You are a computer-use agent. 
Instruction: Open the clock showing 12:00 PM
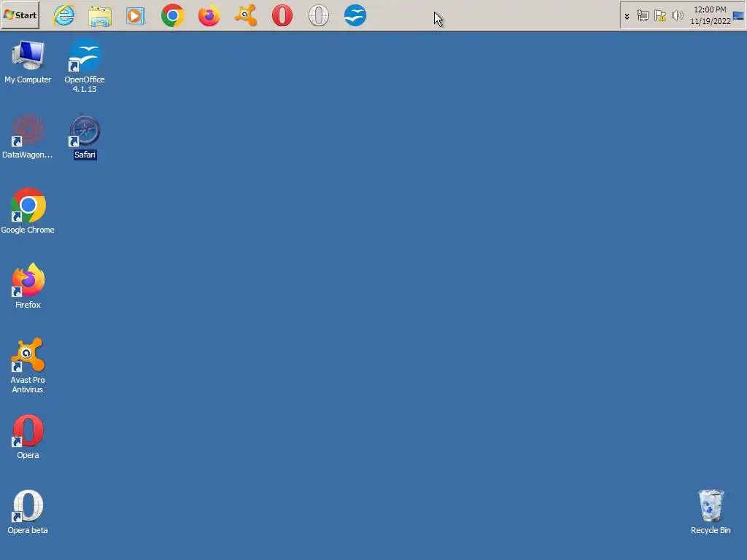pos(710,15)
